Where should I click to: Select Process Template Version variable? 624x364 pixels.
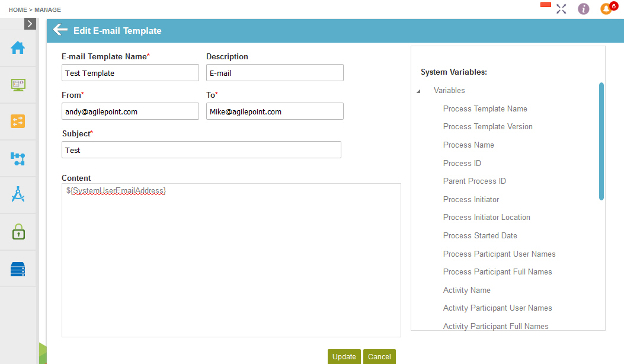(x=488, y=127)
